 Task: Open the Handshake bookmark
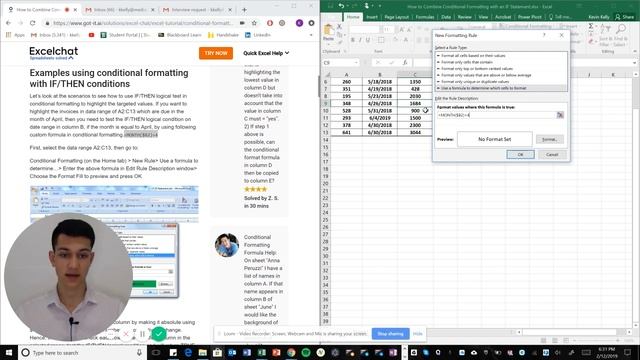[223, 35]
